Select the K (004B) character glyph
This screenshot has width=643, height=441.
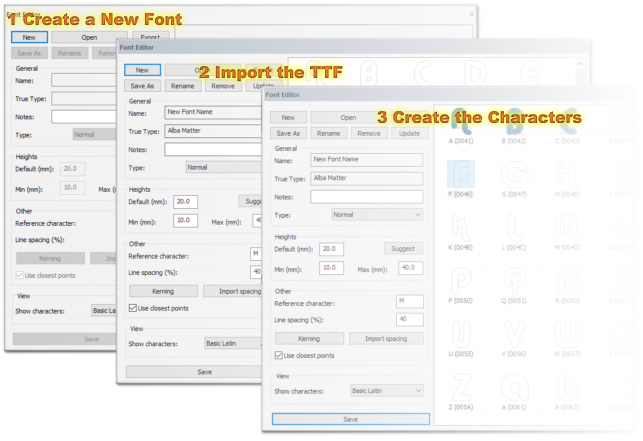(x=461, y=227)
